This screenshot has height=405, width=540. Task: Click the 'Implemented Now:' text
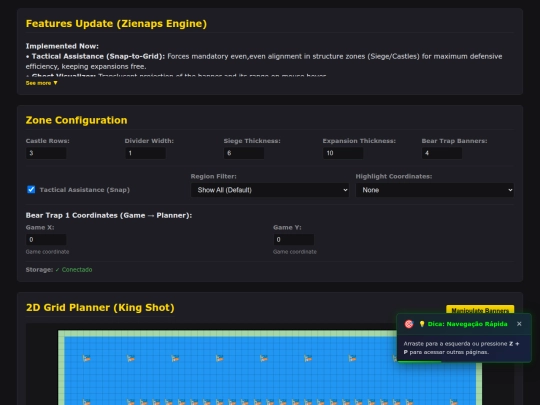[62, 46]
